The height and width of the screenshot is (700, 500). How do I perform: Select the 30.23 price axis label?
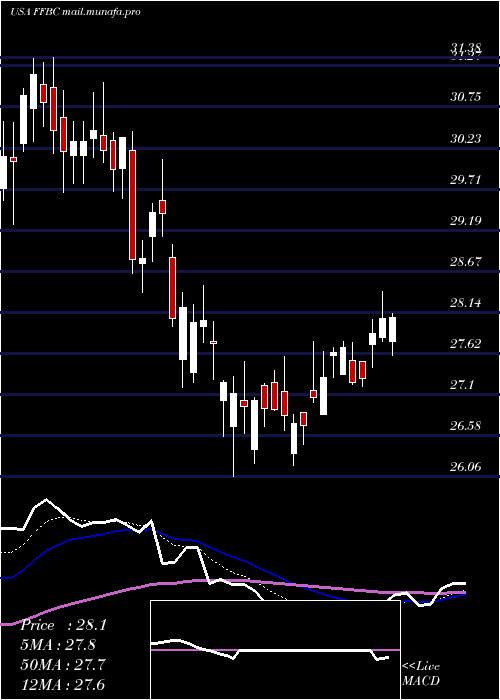pyautogui.click(x=466, y=138)
